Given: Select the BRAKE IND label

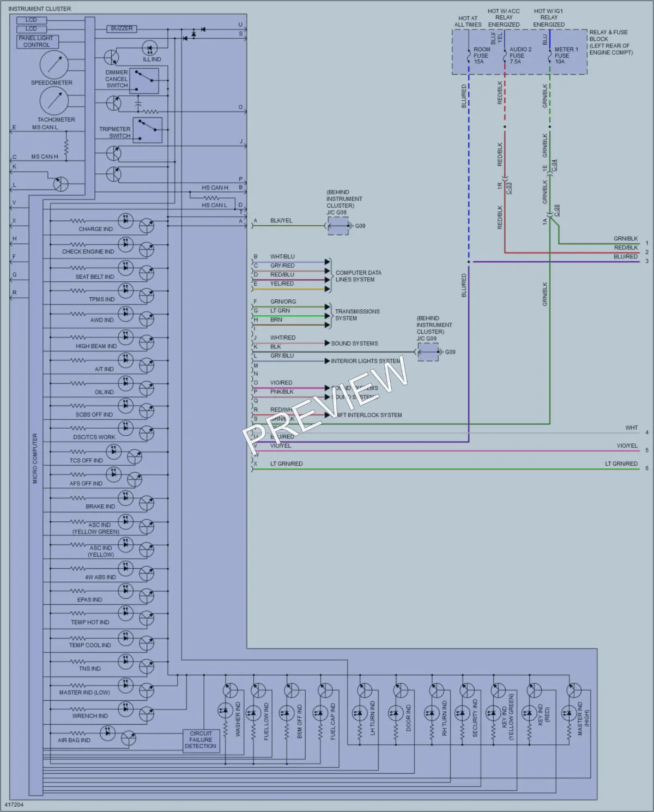Looking at the screenshot, I should (100, 507).
